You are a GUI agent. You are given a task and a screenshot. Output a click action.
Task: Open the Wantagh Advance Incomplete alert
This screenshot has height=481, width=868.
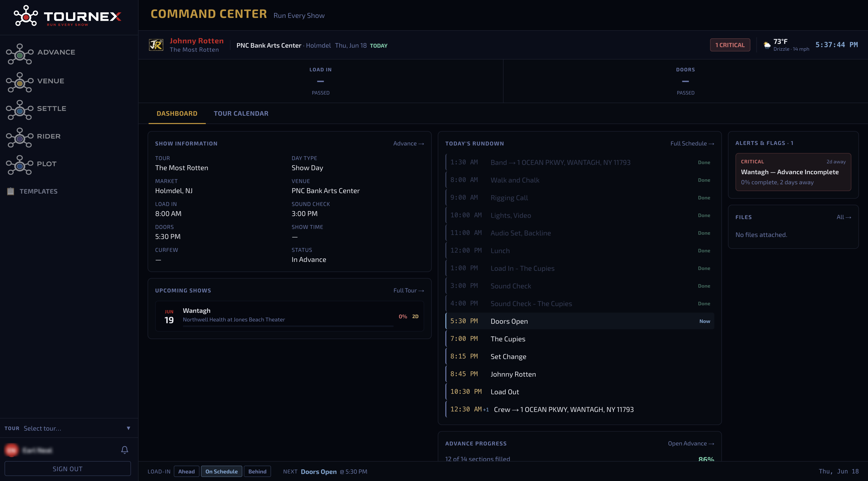point(793,172)
